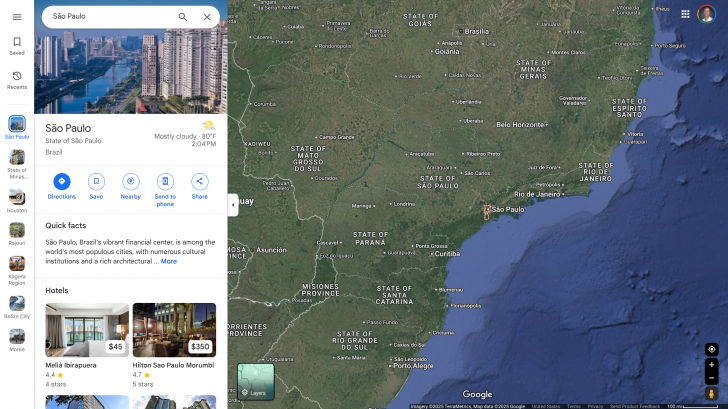728x409 pixels.
Task: Open the Google account profile picture
Action: (706, 14)
